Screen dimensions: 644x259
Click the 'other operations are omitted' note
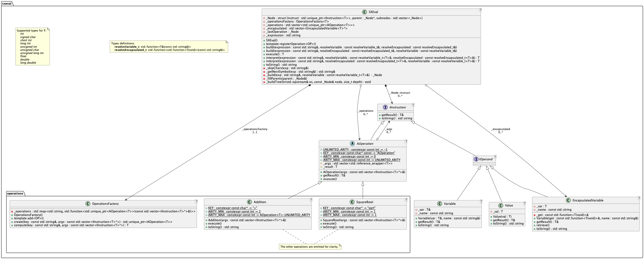(x=310, y=247)
